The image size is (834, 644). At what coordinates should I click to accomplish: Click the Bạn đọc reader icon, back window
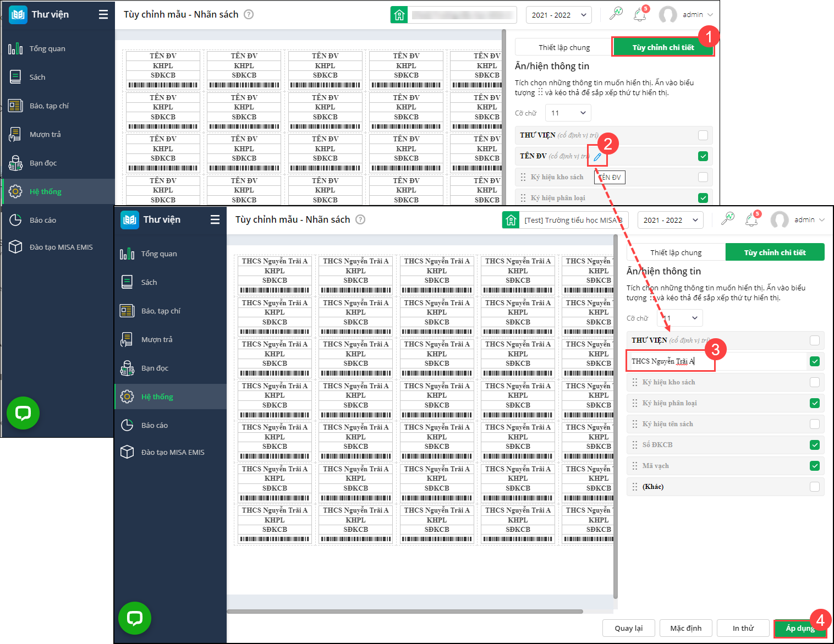[15, 163]
